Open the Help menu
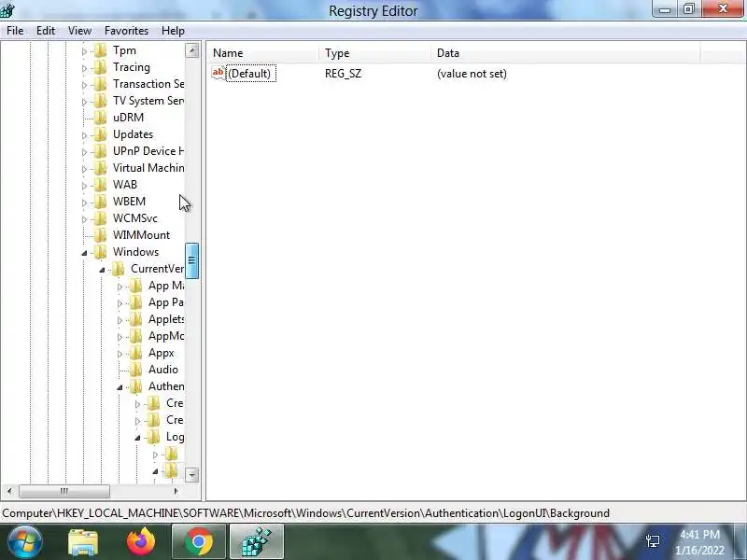747x560 pixels. tap(173, 31)
